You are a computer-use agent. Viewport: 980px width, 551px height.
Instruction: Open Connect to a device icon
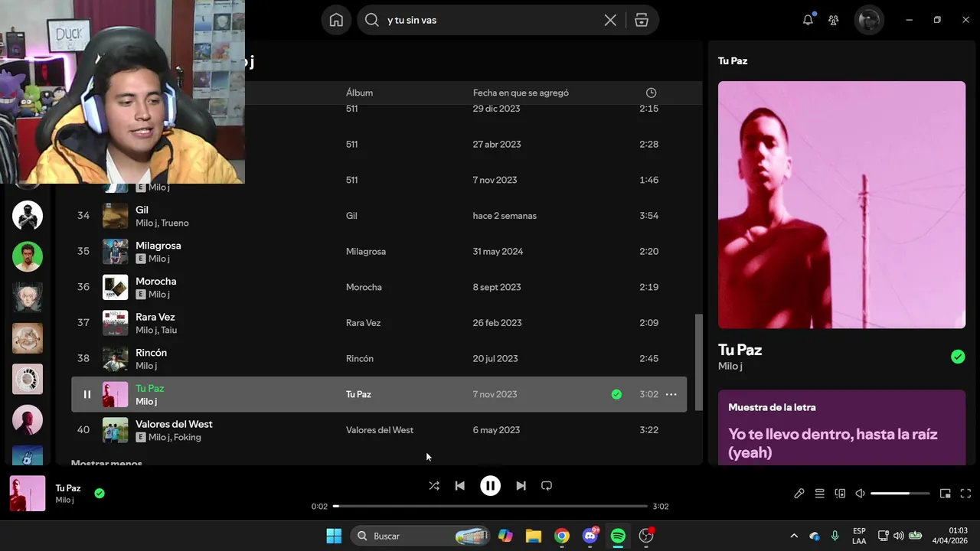pyautogui.click(x=840, y=494)
